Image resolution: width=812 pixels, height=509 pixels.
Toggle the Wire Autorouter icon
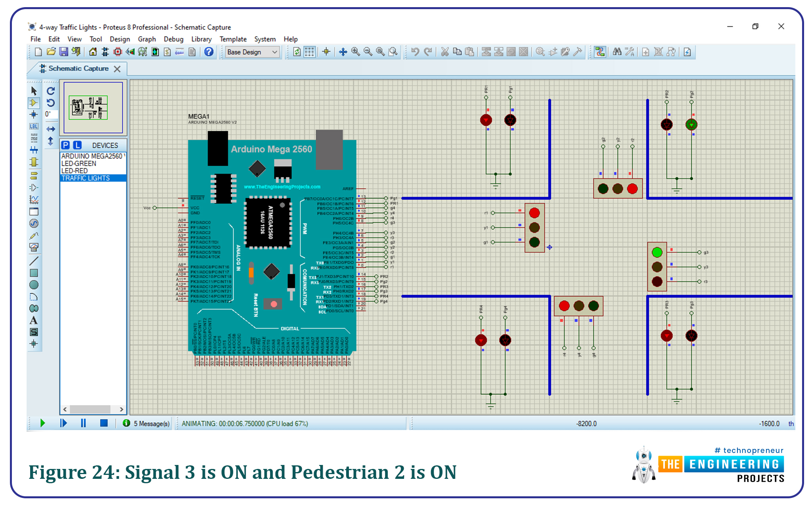point(600,52)
